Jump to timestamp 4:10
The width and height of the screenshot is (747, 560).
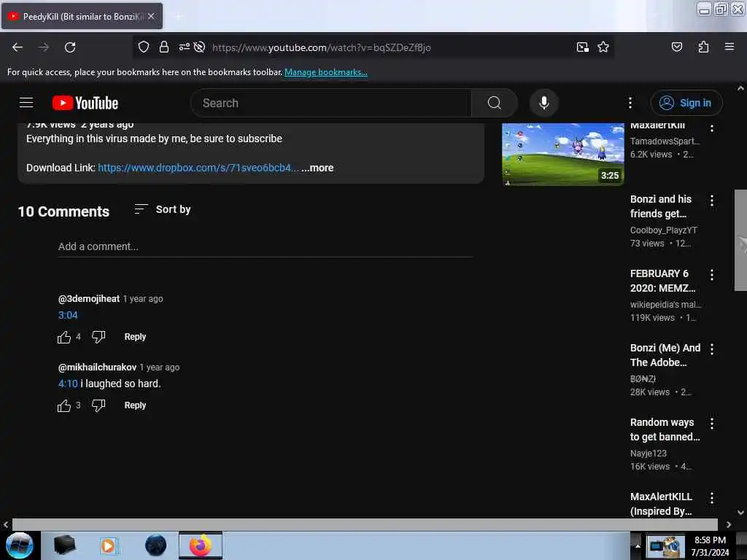point(68,384)
